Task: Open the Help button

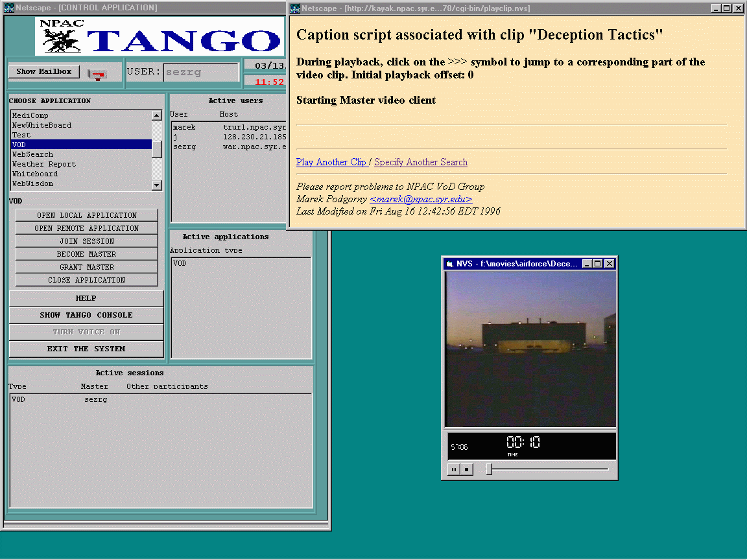Action: (x=86, y=298)
